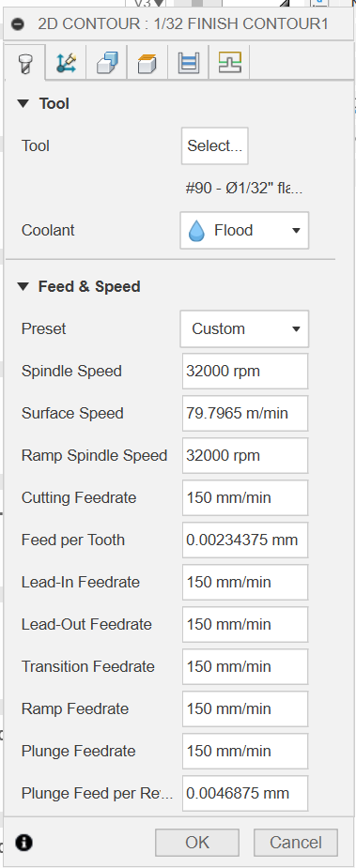This screenshot has height=868, width=356.
Task: Select the Plunge Feedrate input
Action: coord(244,752)
